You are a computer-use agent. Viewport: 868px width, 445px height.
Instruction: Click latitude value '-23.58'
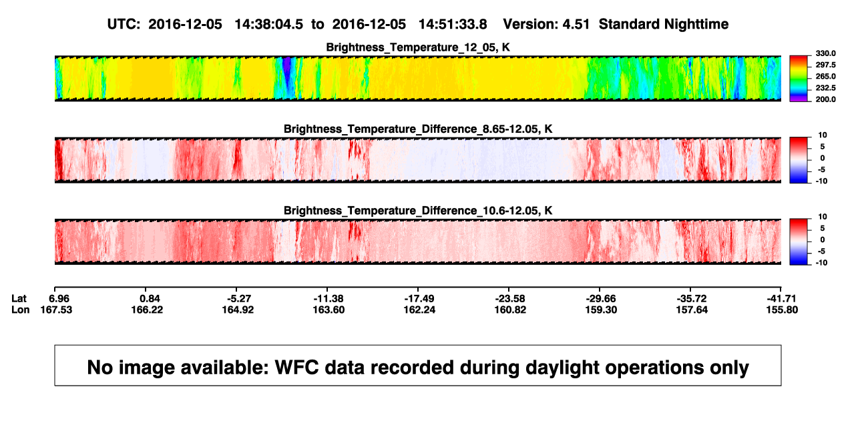click(x=511, y=298)
